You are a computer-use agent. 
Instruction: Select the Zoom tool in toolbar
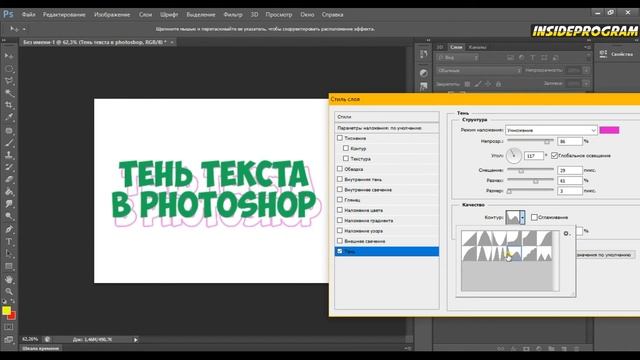(9, 291)
